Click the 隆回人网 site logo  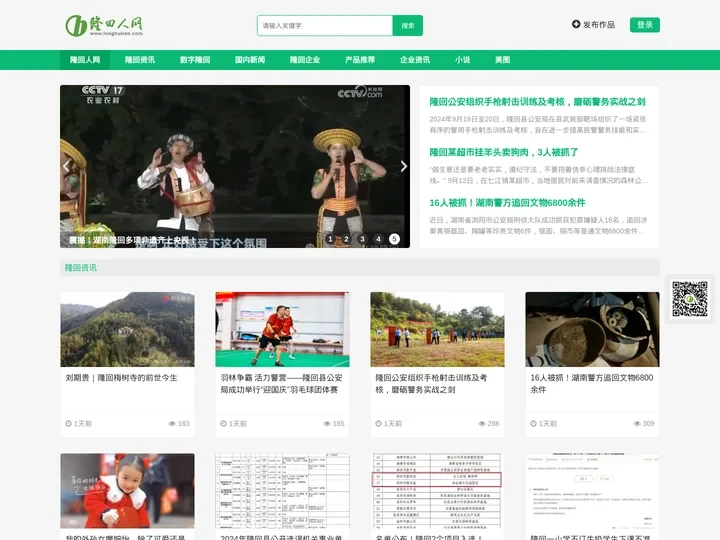coord(104,25)
